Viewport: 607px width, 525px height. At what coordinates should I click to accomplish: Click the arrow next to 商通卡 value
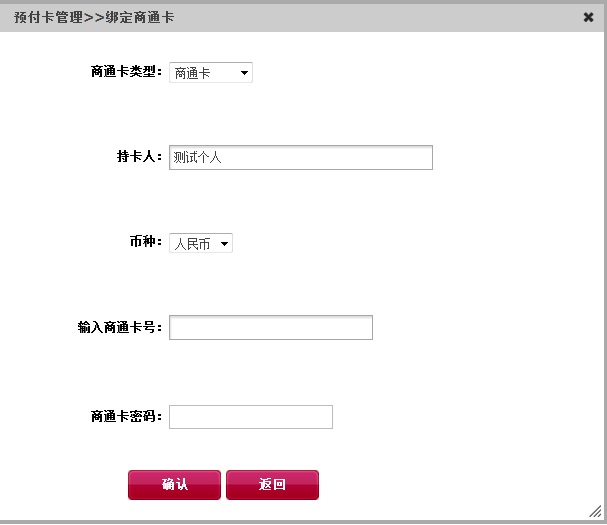click(x=244, y=73)
